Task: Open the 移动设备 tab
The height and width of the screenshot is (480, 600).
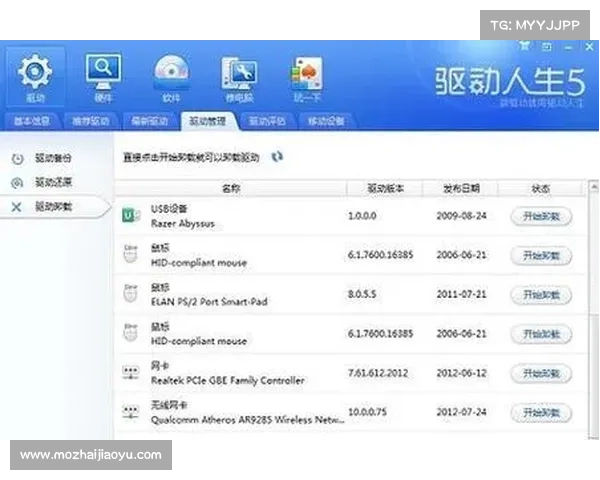Action: (x=326, y=121)
